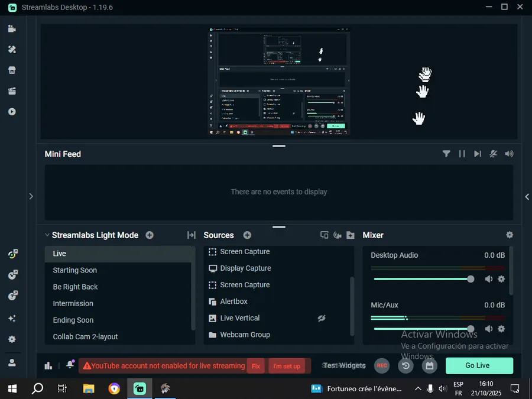
Task: Select the Live scene
Action: click(x=118, y=254)
